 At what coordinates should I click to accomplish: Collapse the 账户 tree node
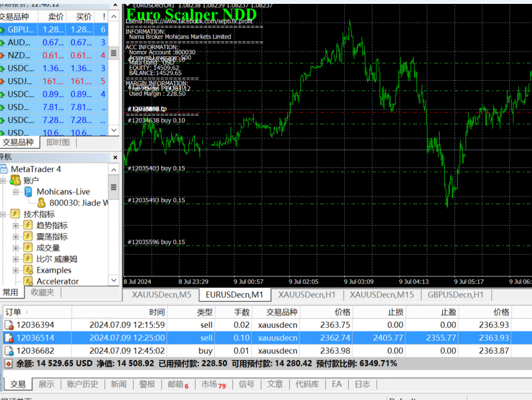[x=3, y=181]
